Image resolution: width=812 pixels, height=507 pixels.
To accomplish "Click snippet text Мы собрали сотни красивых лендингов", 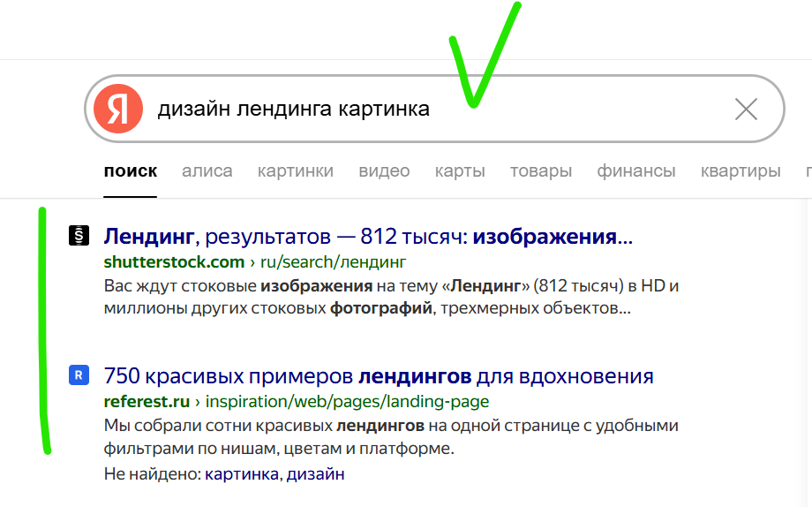I will tap(391, 436).
